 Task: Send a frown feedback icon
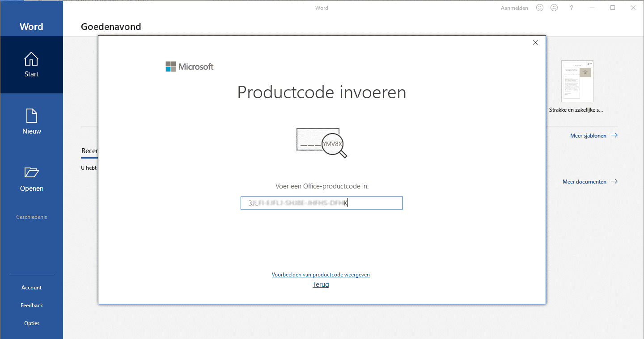pyautogui.click(x=555, y=8)
